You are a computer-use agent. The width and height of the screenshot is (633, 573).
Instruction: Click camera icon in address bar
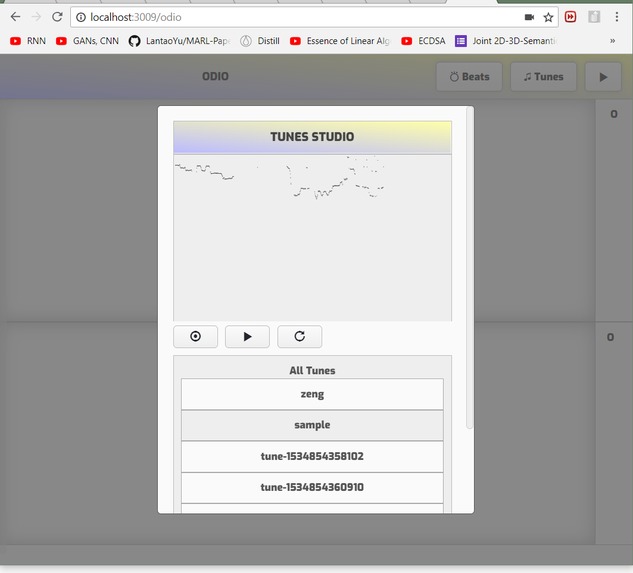pos(529,17)
